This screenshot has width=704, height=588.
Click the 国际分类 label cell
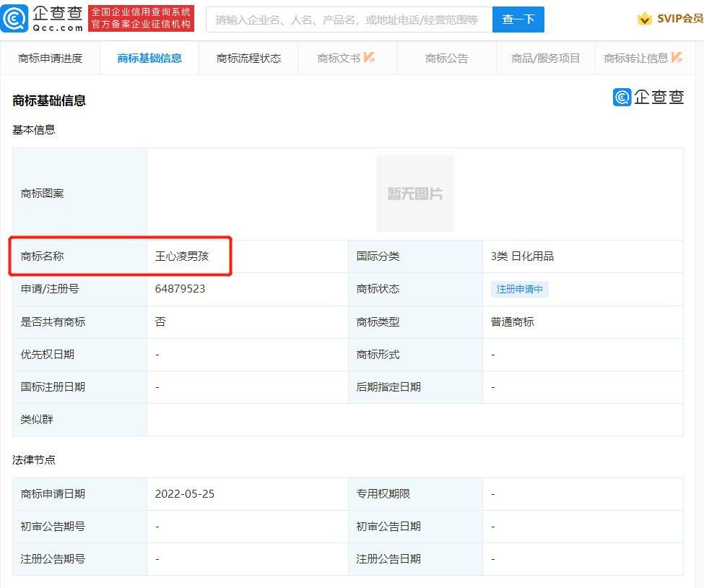(x=415, y=256)
